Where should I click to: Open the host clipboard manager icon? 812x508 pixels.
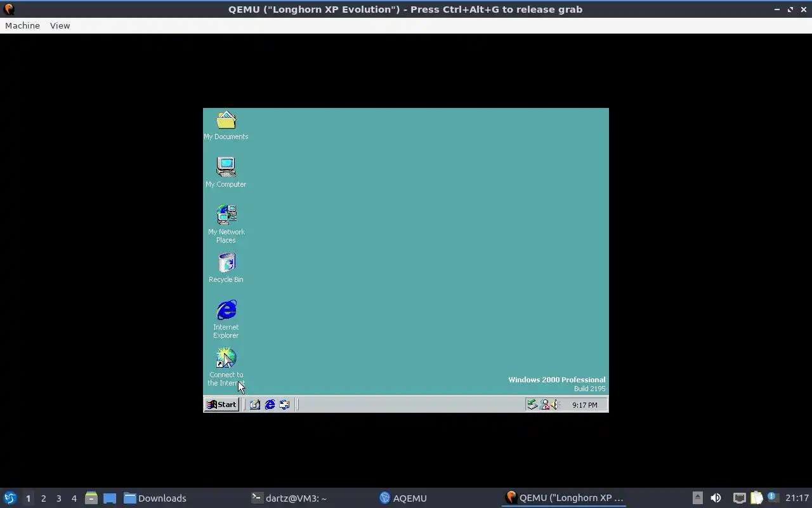click(756, 498)
